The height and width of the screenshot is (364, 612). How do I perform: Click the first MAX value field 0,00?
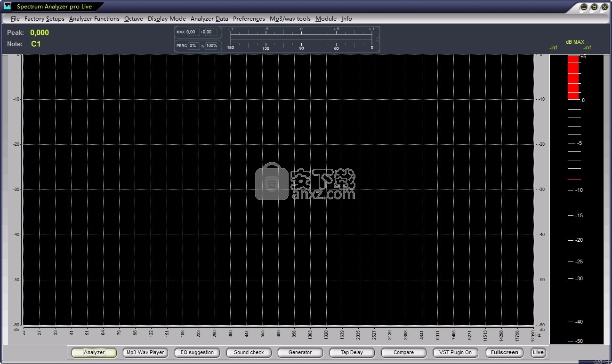point(193,32)
